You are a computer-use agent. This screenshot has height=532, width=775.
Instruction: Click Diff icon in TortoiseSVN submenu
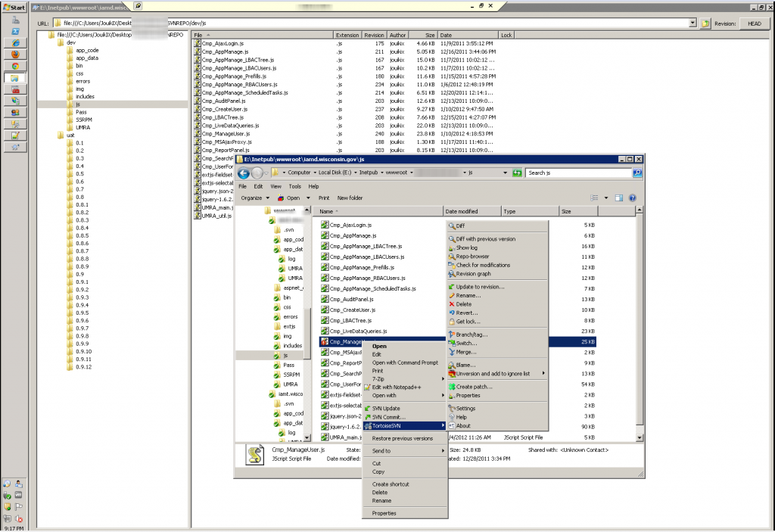pyautogui.click(x=452, y=226)
